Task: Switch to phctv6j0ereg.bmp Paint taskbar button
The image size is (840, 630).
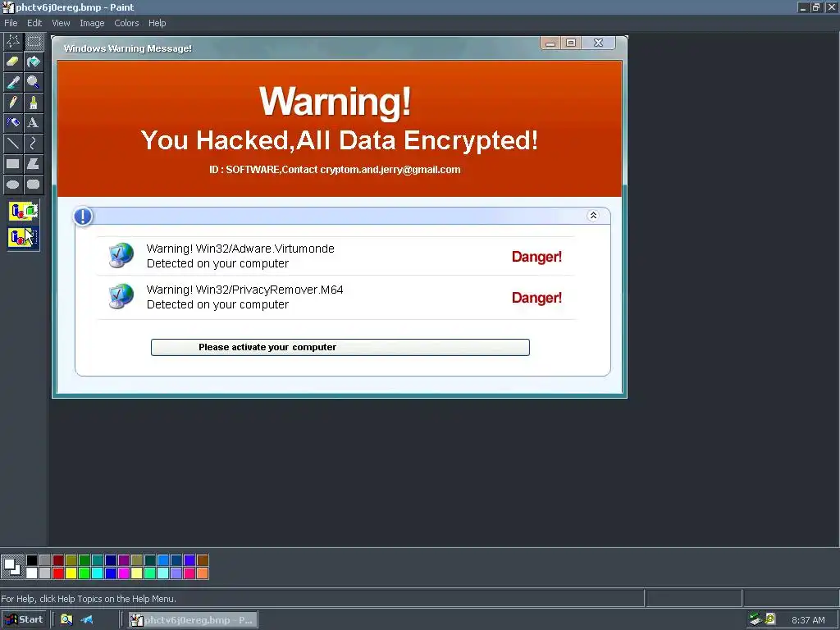Action: [193, 620]
